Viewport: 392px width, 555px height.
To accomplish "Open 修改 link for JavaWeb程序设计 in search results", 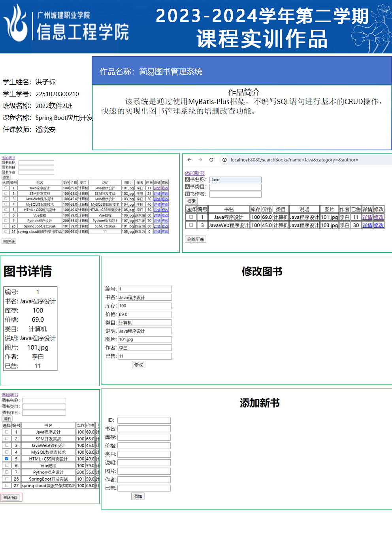I will pyautogui.click(x=379, y=225).
